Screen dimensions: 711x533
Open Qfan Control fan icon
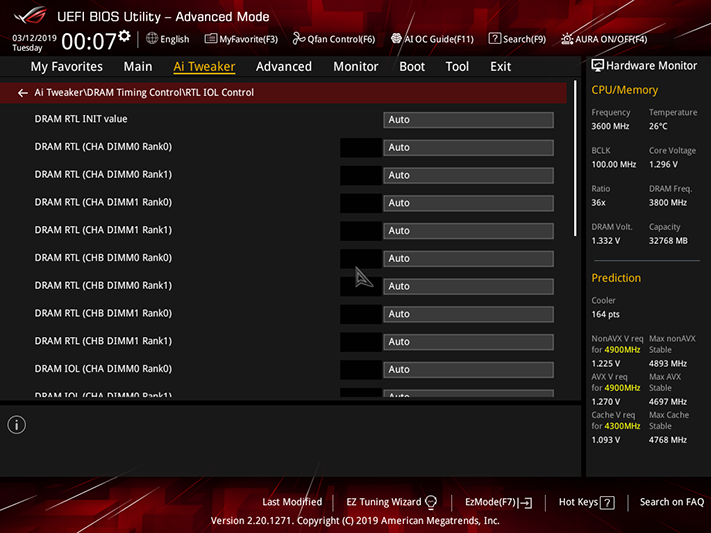(x=298, y=39)
